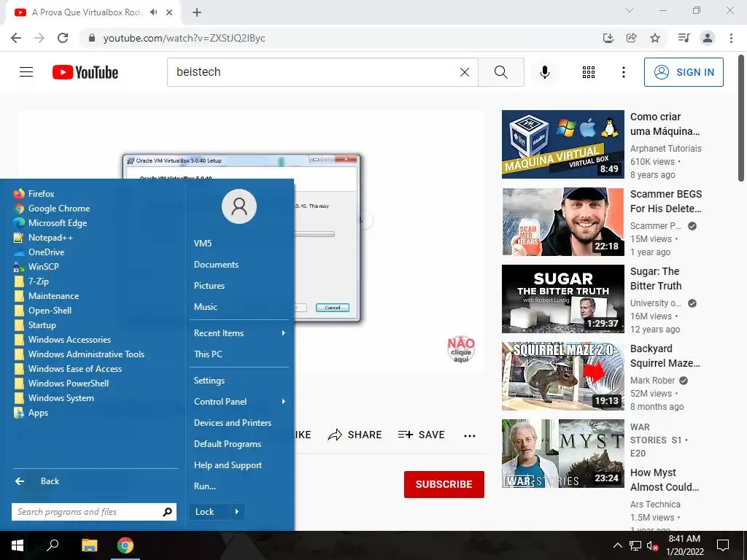
Task: Open the Chrome profile avatar icon
Action: [708, 38]
